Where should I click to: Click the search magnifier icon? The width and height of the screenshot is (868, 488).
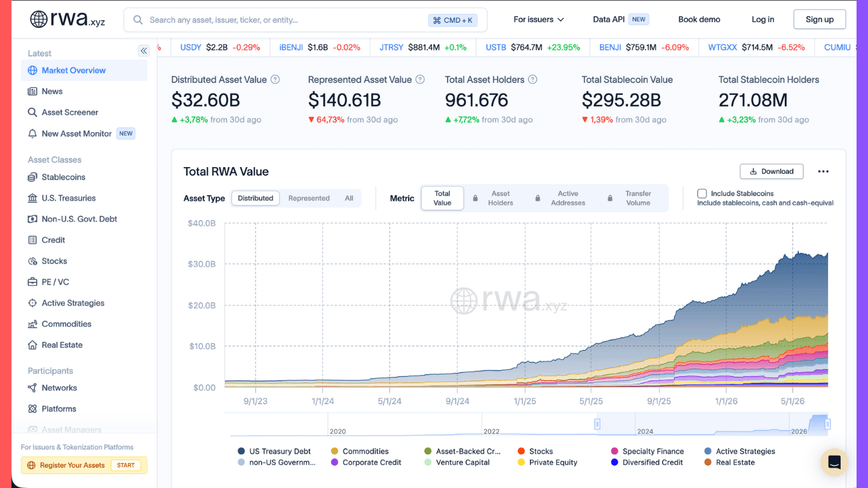(138, 20)
